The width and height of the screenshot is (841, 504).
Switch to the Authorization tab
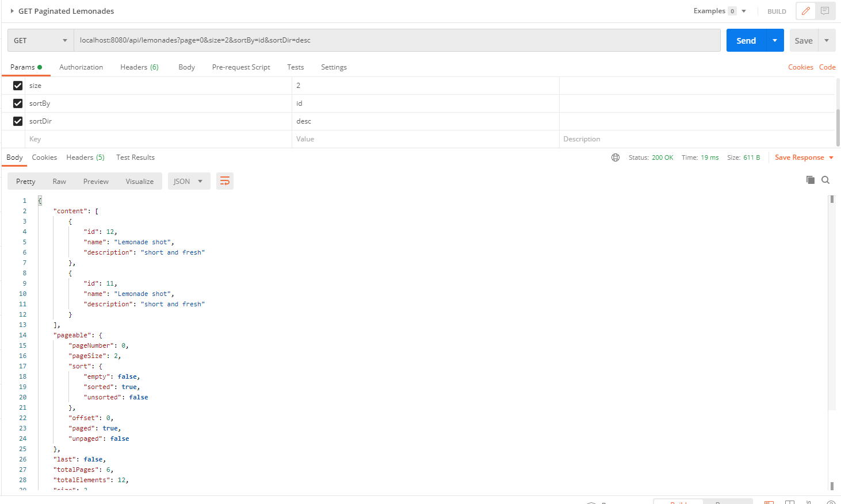pyautogui.click(x=81, y=67)
